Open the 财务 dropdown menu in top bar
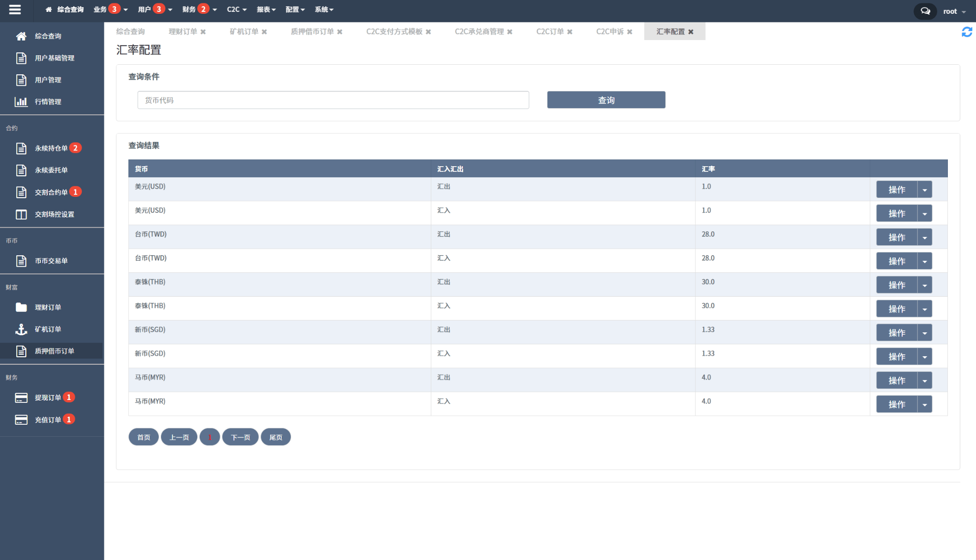976x560 pixels. coord(200,10)
